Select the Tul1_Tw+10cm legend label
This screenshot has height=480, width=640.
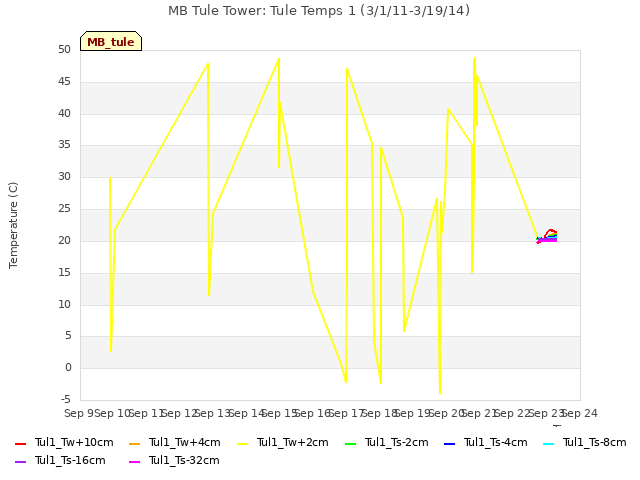(74, 442)
